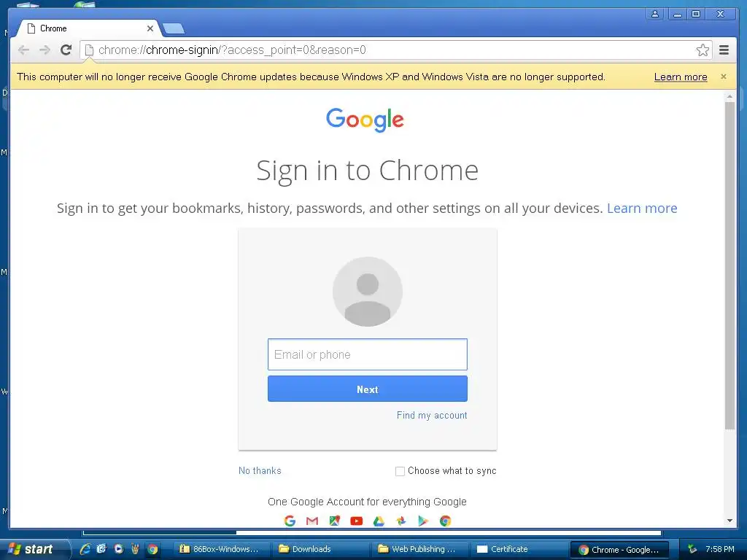Image resolution: width=747 pixels, height=560 pixels.
Task: Click the Next button
Action: 368,389
